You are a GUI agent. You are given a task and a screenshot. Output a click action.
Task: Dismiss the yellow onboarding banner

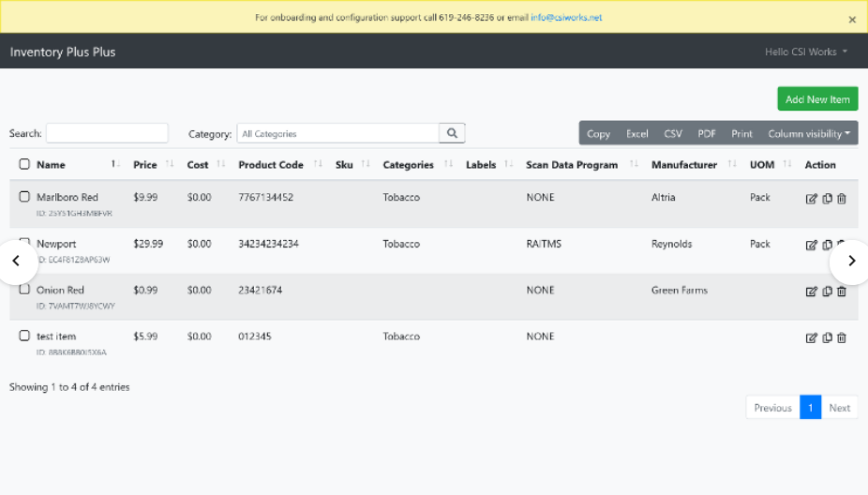(x=852, y=20)
